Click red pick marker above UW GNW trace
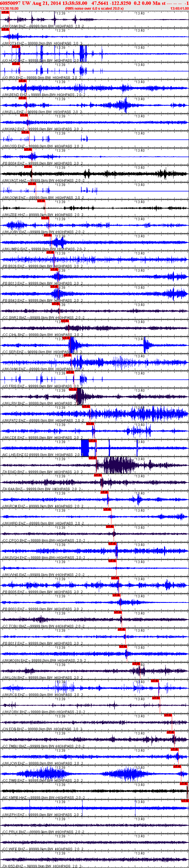 tap(5, 13)
